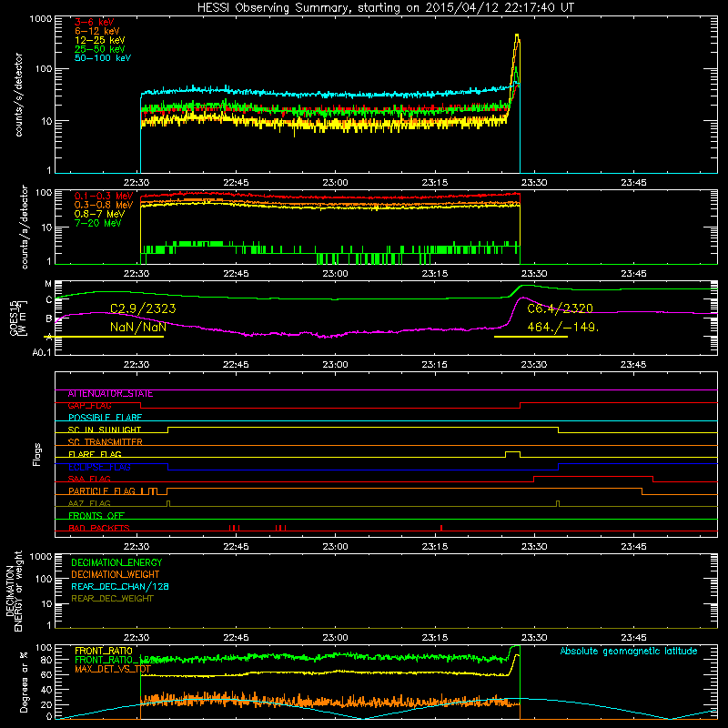Viewport: 728px width, 728px height.
Task: Select the ECLIPSE_FLAG label
Action: tap(99, 467)
